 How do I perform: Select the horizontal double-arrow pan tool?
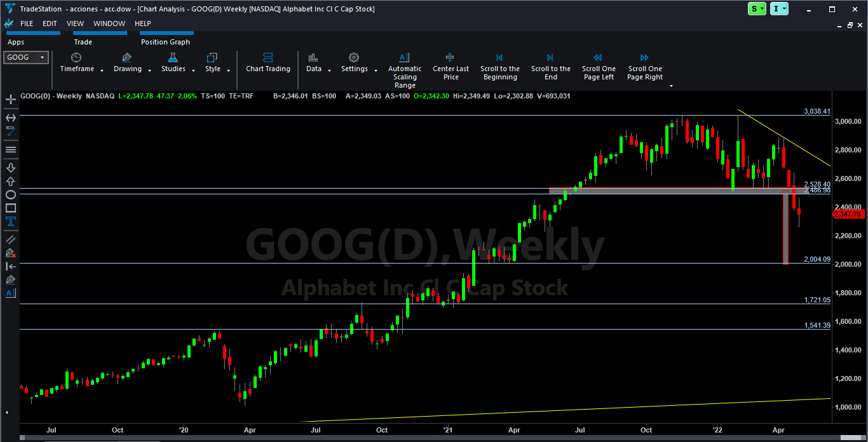11,117
